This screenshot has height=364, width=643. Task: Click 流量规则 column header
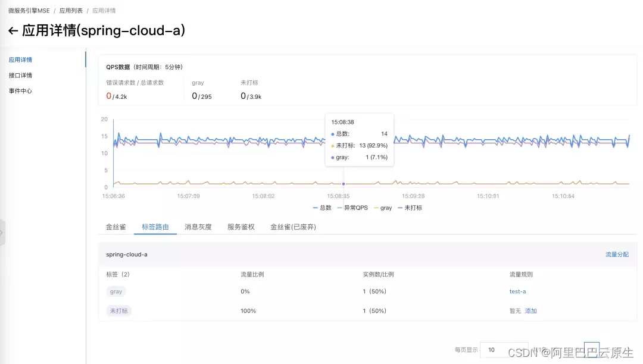pyautogui.click(x=521, y=274)
